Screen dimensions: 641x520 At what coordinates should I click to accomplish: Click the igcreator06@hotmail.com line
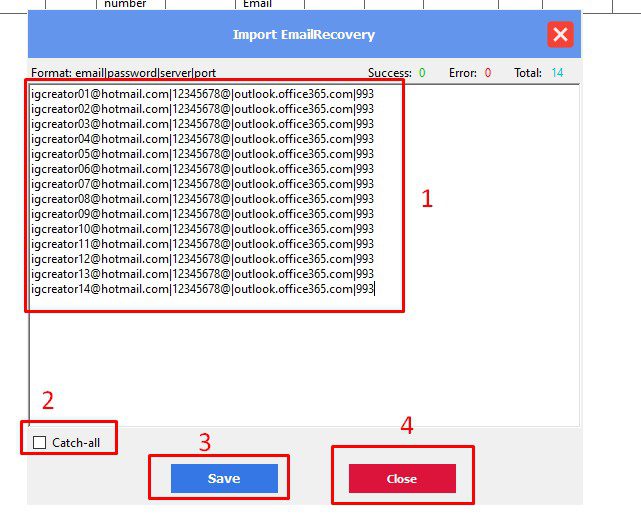(x=202, y=169)
